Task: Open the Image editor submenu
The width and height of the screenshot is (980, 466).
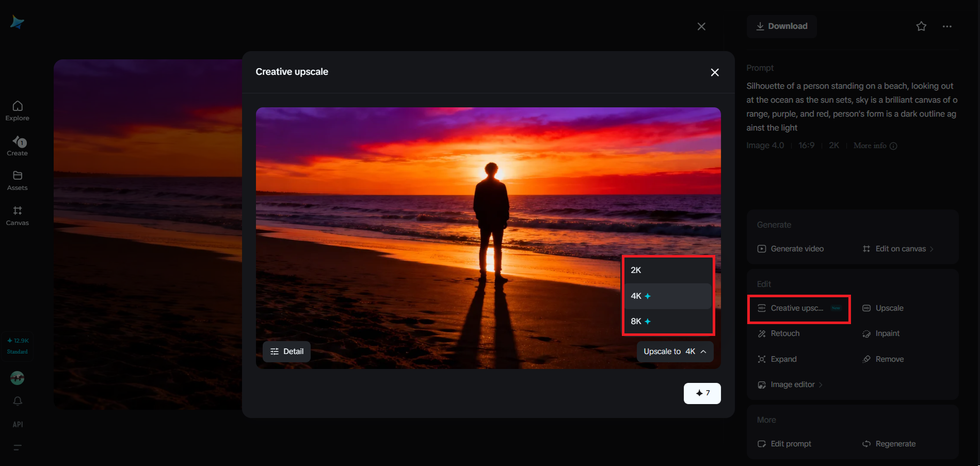Action: coord(792,384)
